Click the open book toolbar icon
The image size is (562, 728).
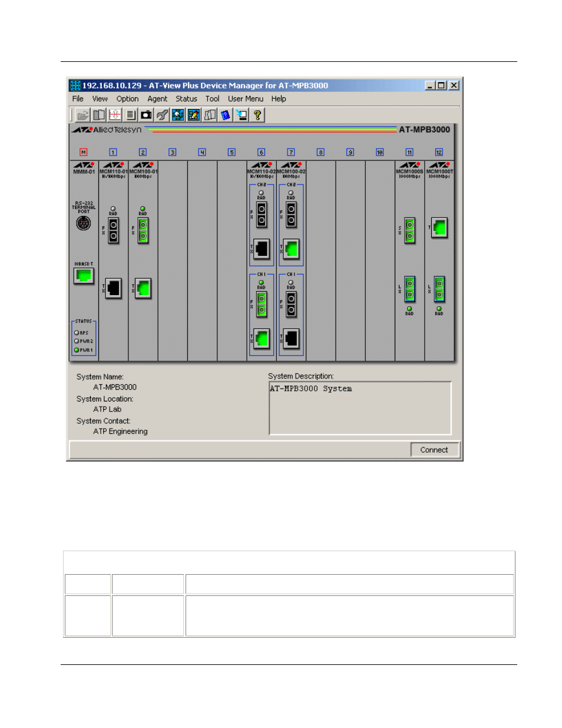(x=99, y=115)
